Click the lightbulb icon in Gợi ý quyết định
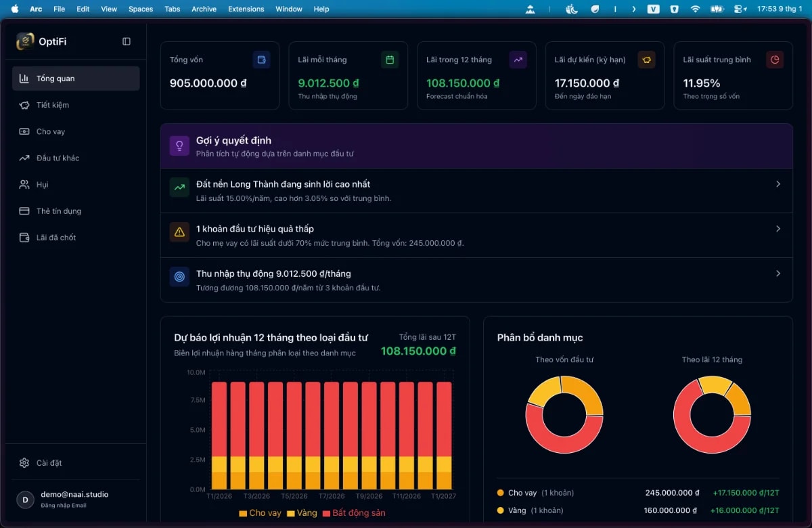 (x=179, y=146)
